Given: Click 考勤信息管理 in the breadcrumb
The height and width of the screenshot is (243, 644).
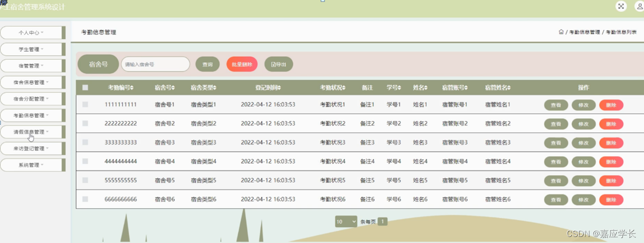Looking at the screenshot, I should [x=585, y=32].
